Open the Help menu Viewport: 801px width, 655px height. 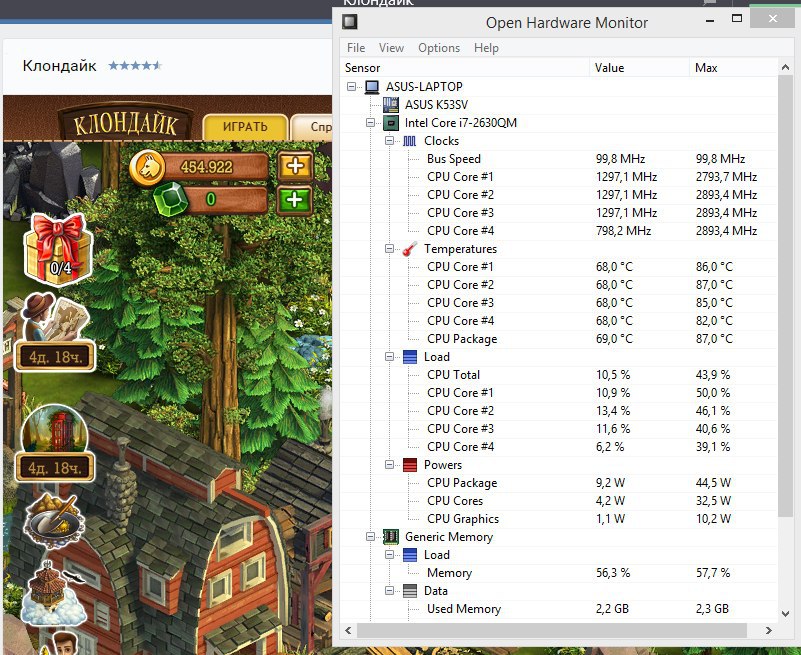point(486,48)
